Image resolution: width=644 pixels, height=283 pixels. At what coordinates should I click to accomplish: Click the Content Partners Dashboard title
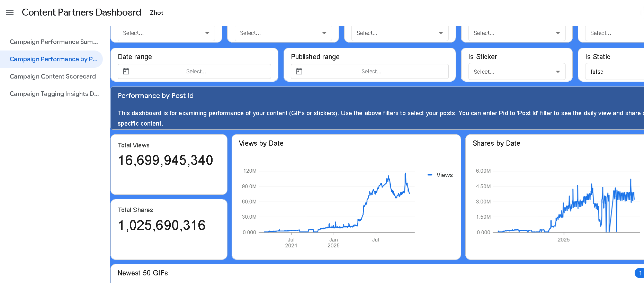click(x=81, y=12)
